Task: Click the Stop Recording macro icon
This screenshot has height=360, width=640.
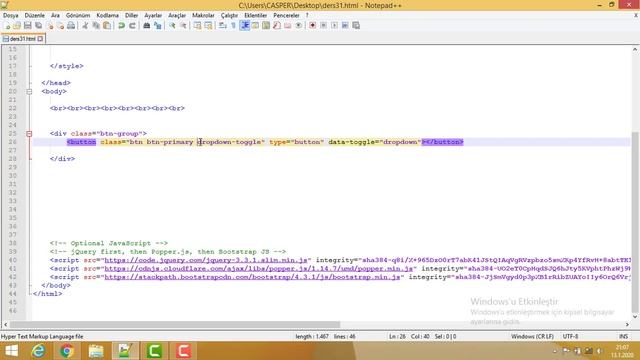Action: [324, 26]
